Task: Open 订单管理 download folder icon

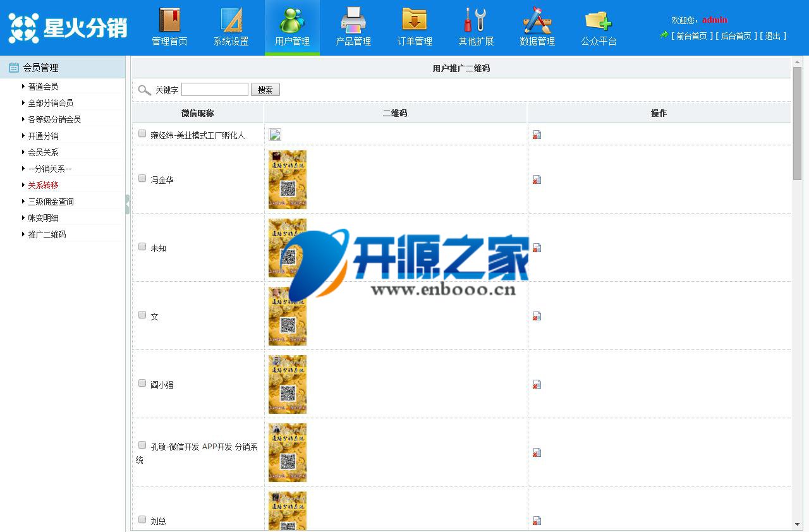Action: click(x=415, y=20)
